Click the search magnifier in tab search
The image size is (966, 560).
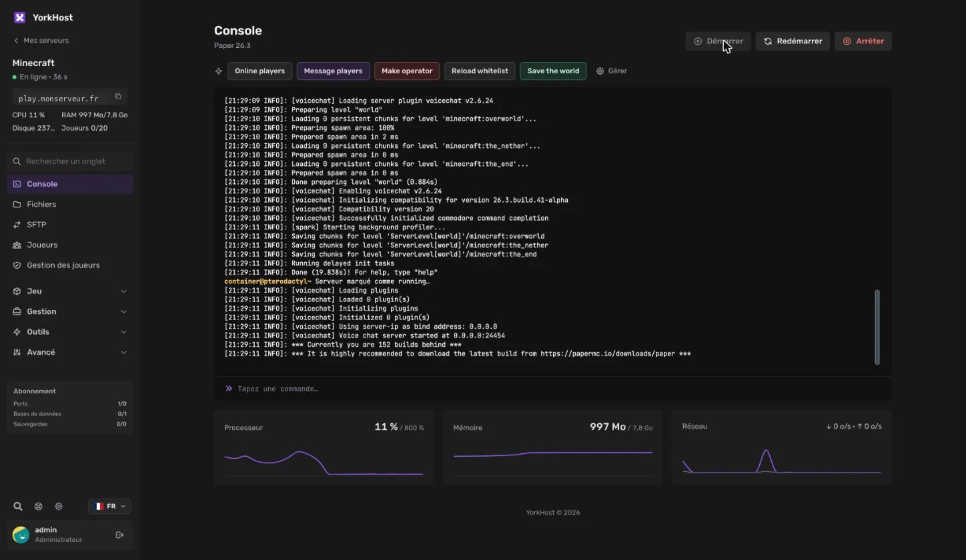click(x=17, y=161)
